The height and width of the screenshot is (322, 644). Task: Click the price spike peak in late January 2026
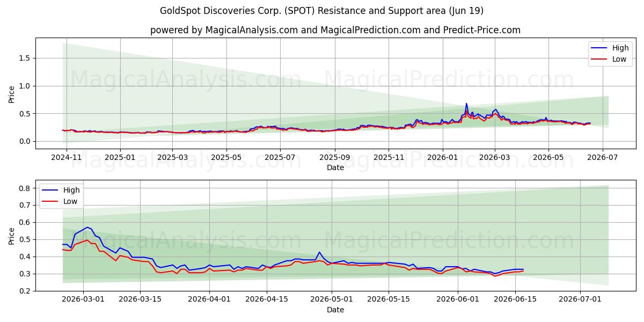(x=466, y=104)
